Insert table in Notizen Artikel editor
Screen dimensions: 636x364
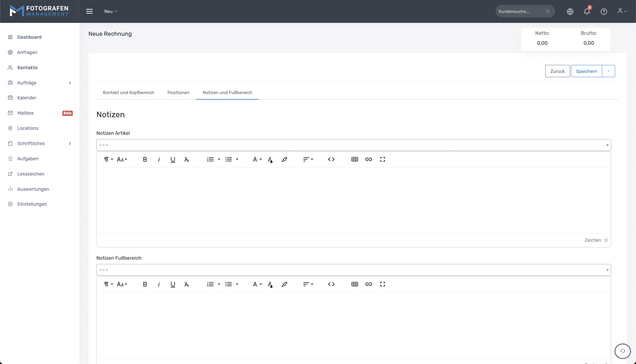(354, 159)
